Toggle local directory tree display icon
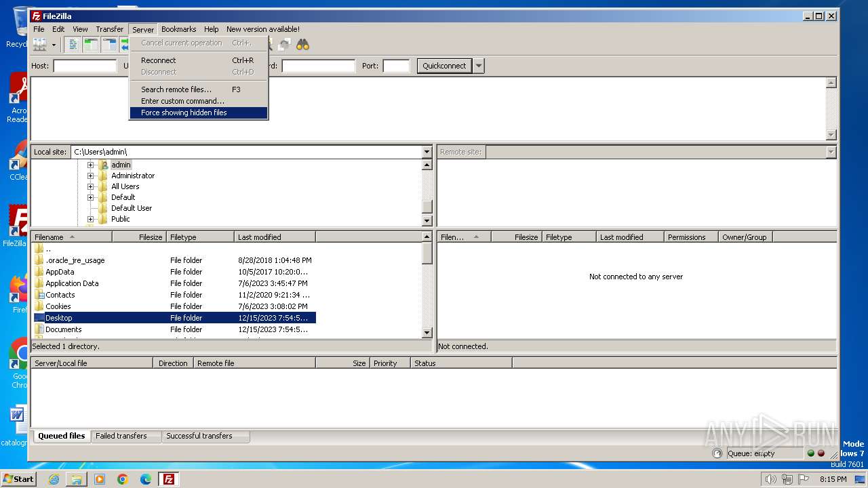868x488 pixels. pos(91,45)
